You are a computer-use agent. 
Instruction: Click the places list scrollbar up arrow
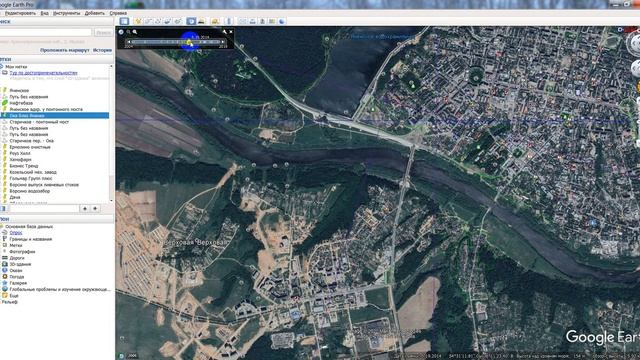[x=111, y=66]
